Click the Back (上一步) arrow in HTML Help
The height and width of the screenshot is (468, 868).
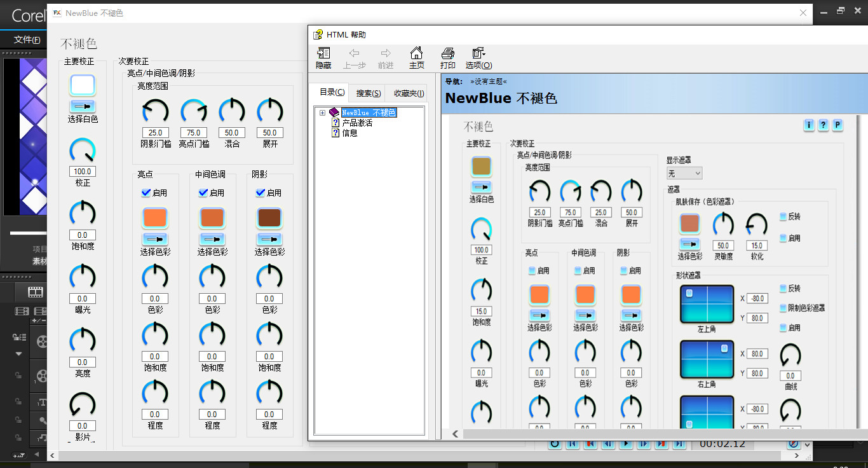pos(354,58)
